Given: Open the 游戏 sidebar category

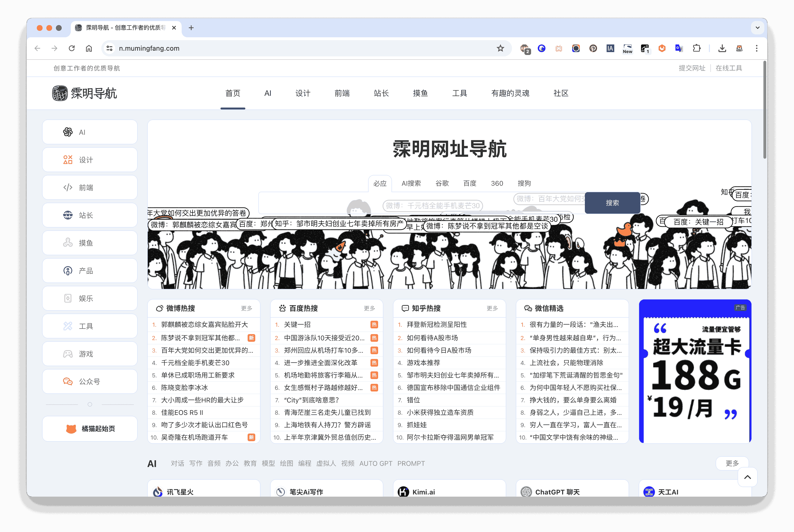Looking at the screenshot, I should 90,354.
